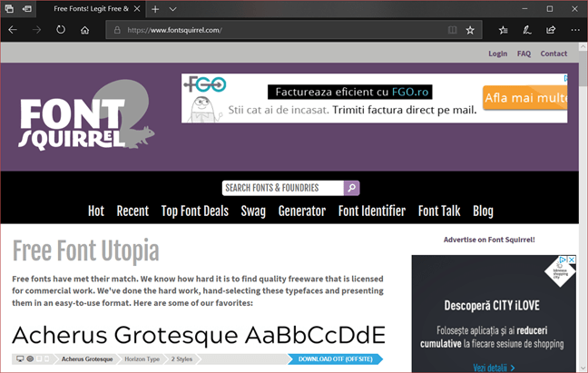This screenshot has height=373, width=588.
Task: Open a new tab with plus icon
Action: pos(155,8)
